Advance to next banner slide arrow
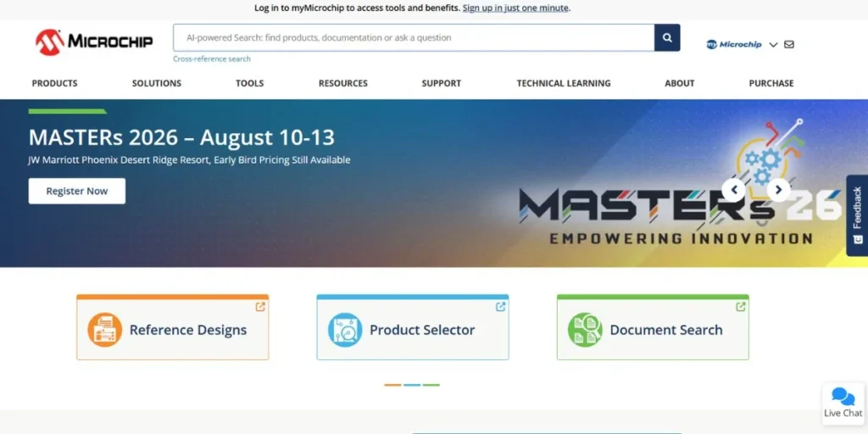Screen dimensions: 868x434 tap(778, 190)
